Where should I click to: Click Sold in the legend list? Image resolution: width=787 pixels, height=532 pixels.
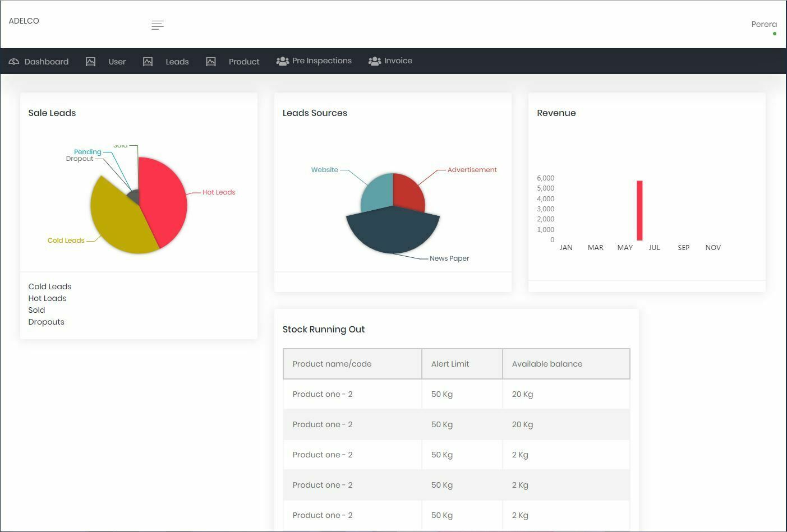[36, 310]
